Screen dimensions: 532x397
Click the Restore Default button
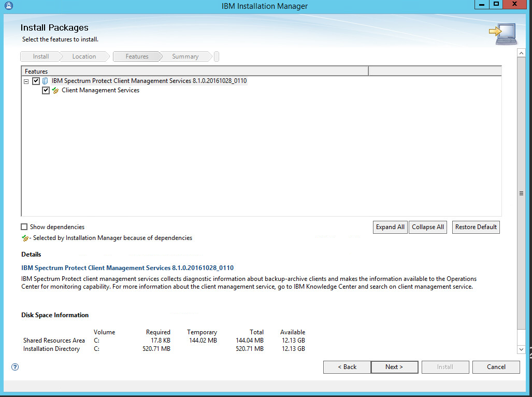pos(476,227)
